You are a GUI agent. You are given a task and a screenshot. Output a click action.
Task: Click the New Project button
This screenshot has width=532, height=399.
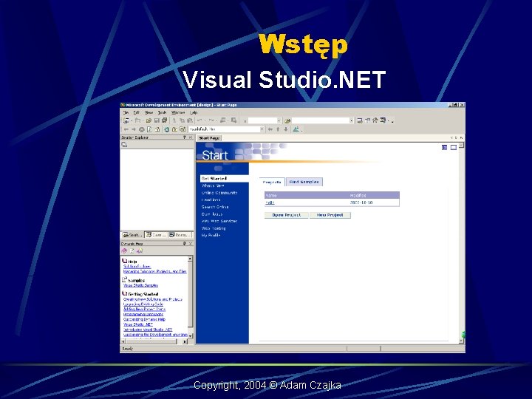pyautogui.click(x=330, y=215)
